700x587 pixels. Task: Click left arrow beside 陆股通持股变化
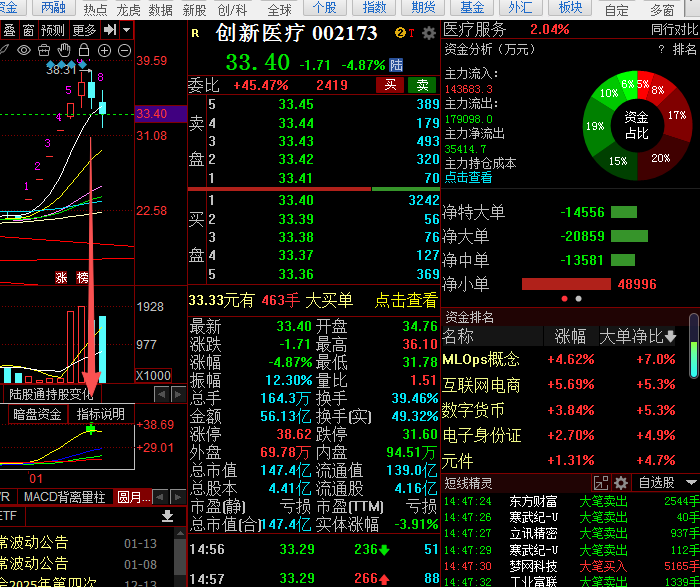[x=161, y=395]
